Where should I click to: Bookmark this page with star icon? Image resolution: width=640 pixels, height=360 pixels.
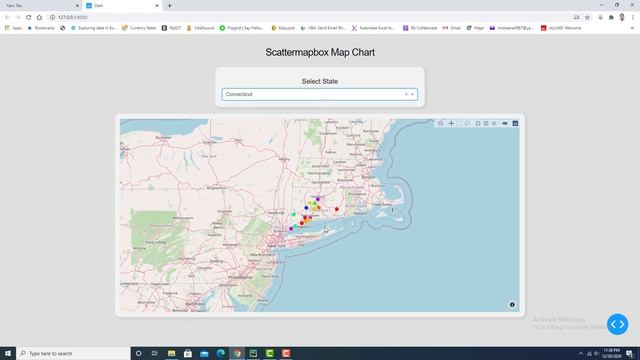[x=587, y=18]
